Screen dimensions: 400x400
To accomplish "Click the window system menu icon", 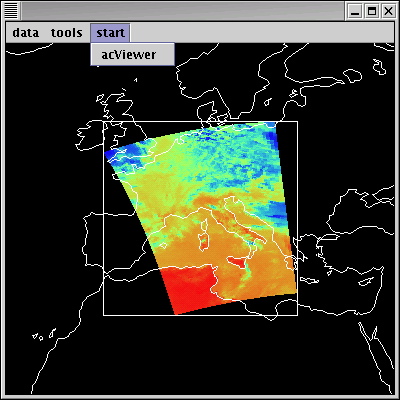I will [x=11, y=11].
